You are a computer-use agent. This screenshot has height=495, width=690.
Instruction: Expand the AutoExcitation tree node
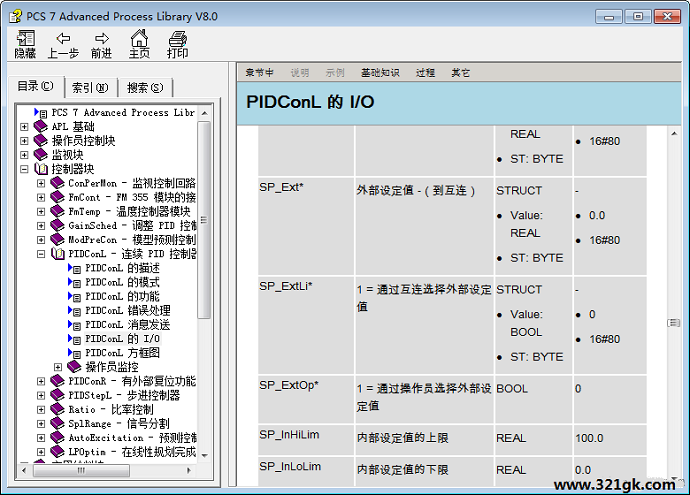pos(41,437)
